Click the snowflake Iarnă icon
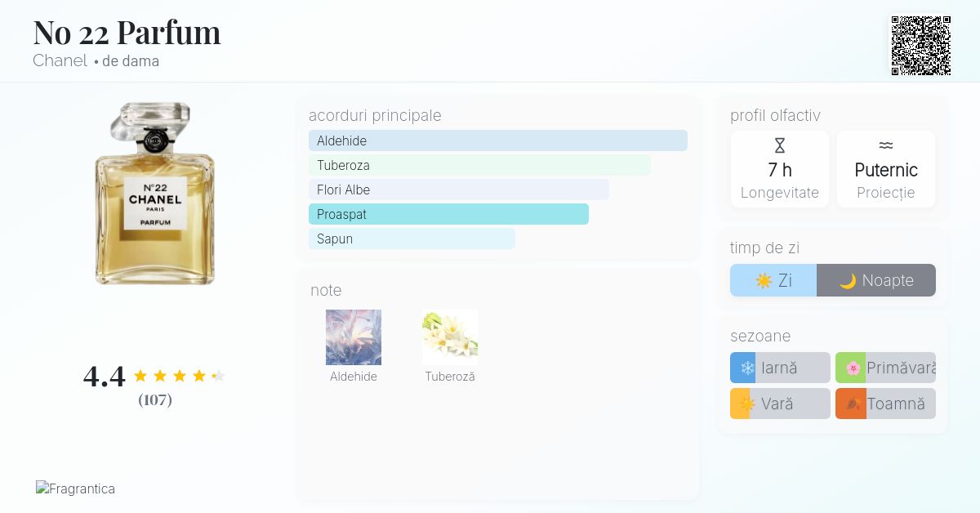The image size is (980, 513). [x=746, y=368]
